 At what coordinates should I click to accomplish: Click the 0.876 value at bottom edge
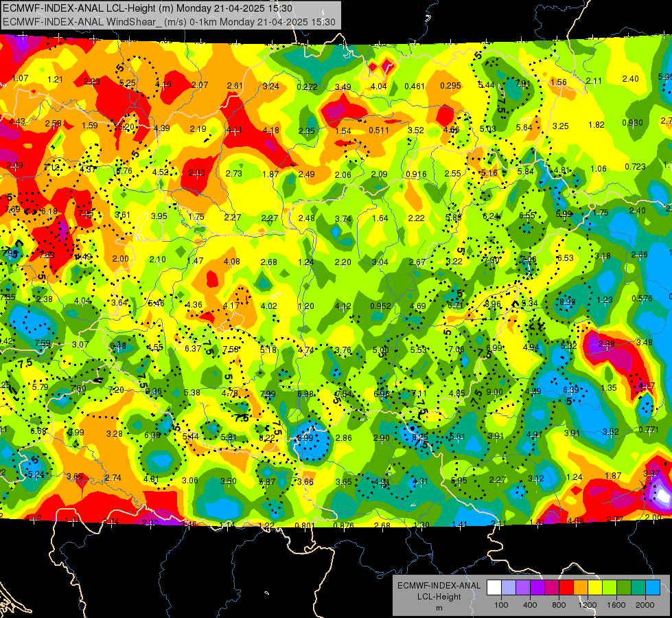click(x=343, y=525)
